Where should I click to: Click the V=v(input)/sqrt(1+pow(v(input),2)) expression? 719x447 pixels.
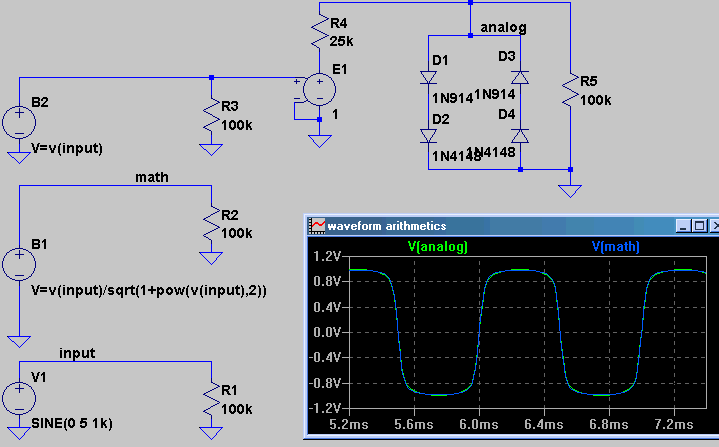149,291
